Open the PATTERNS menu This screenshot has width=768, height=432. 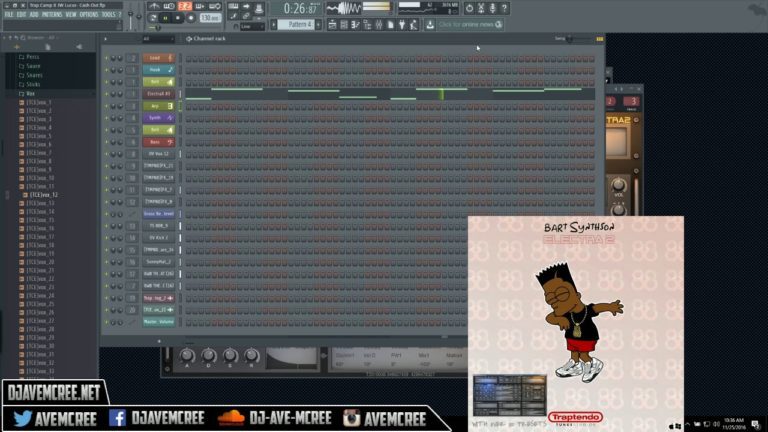52,15
